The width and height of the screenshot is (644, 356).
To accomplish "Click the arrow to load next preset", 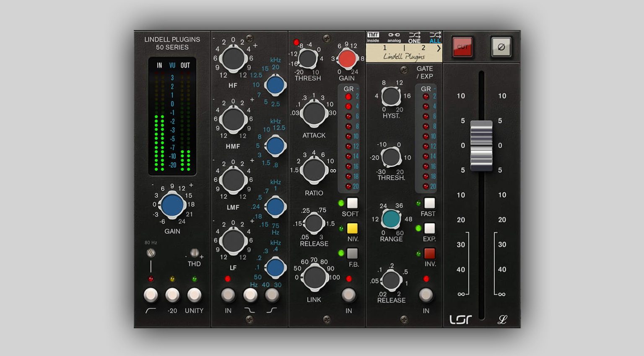I will click(439, 48).
